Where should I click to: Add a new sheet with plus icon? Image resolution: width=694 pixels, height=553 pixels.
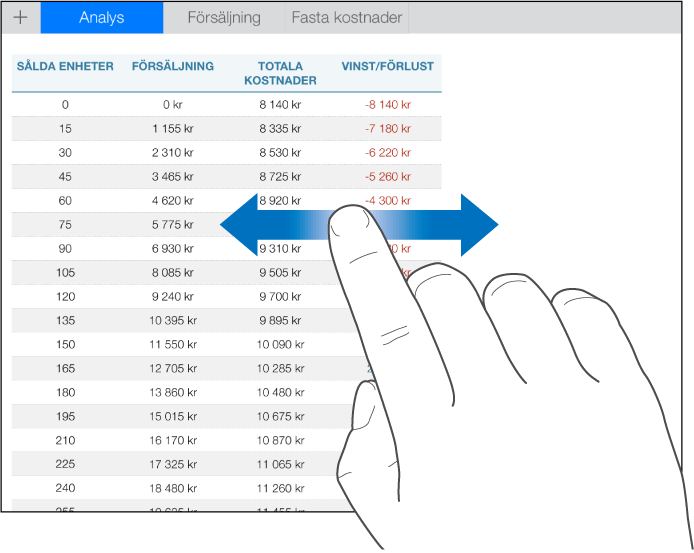click(x=20, y=18)
